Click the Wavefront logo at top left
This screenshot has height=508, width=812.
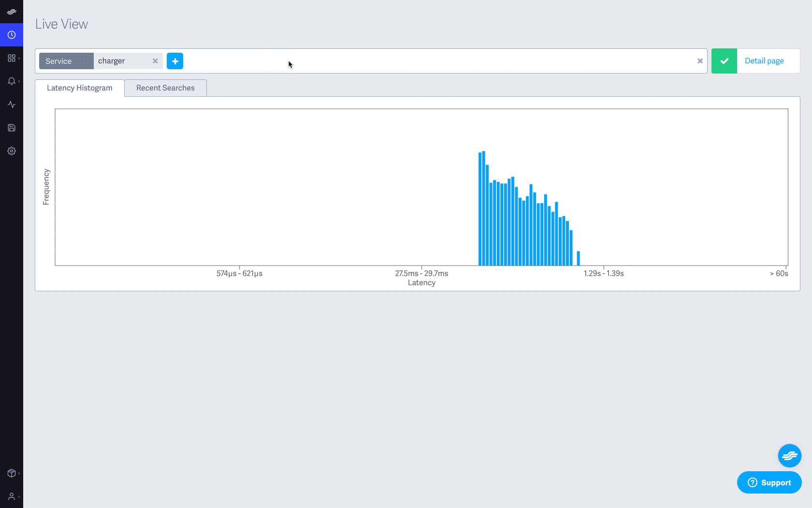click(x=12, y=12)
